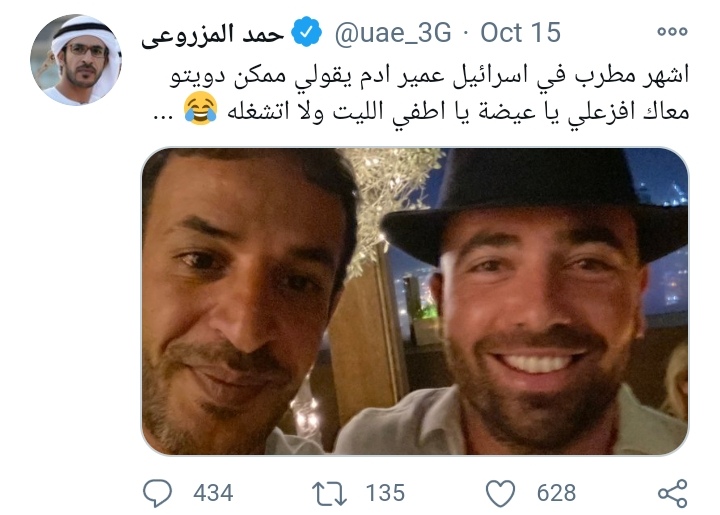
Task: Open the tweet's more options menu (three dots)
Action: coord(672,31)
